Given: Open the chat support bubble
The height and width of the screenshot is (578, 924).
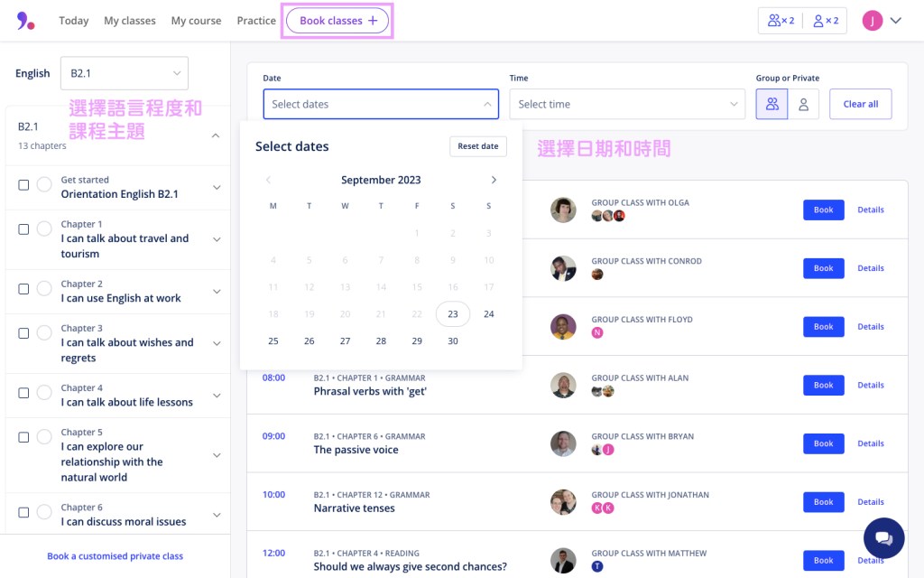Looking at the screenshot, I should click(x=883, y=538).
